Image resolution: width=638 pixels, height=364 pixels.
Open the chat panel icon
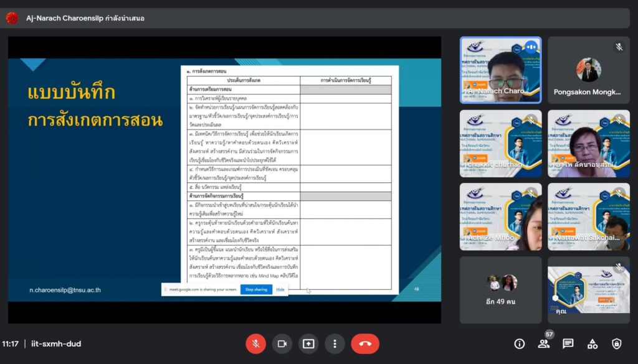[568, 343]
